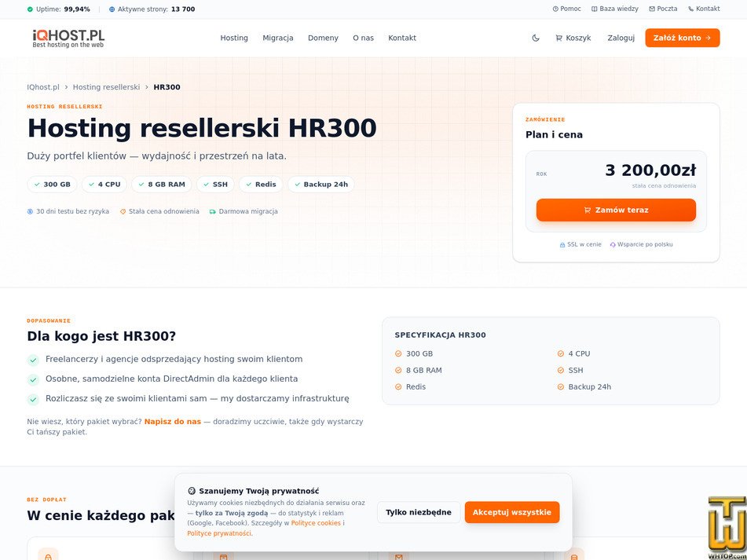Click the cookie icon by Szanujemy Twoją prywatność
The height and width of the screenshot is (560, 747).
click(192, 491)
